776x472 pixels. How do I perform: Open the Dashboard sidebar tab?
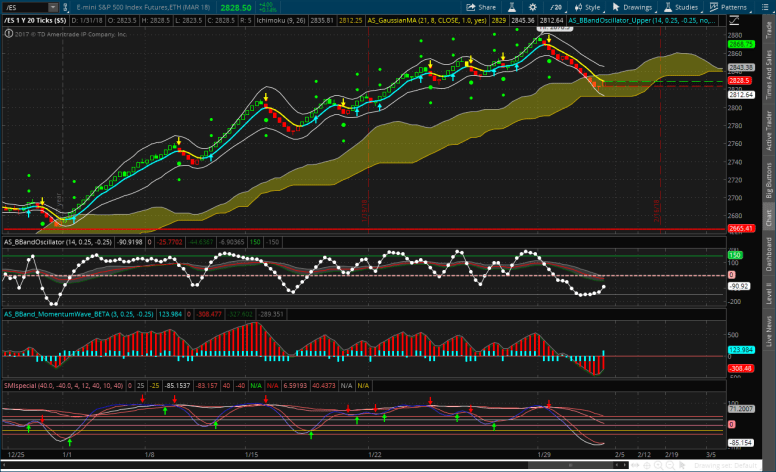(x=768, y=252)
